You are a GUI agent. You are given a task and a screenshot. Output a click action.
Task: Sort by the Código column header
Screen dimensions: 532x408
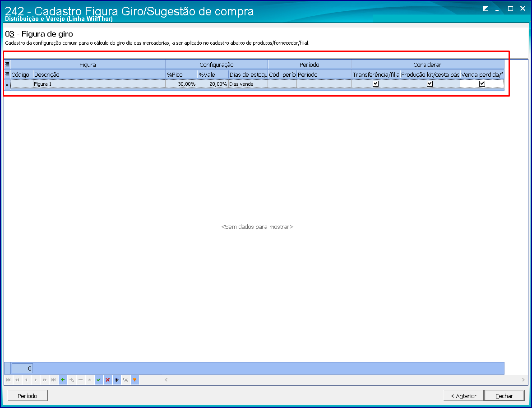coord(22,74)
